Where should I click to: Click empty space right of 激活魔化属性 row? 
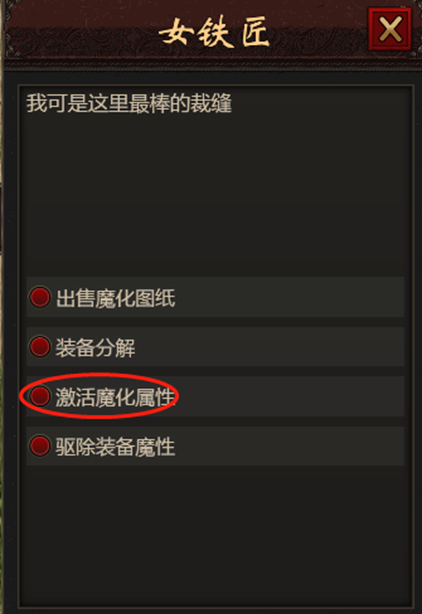[292, 396]
